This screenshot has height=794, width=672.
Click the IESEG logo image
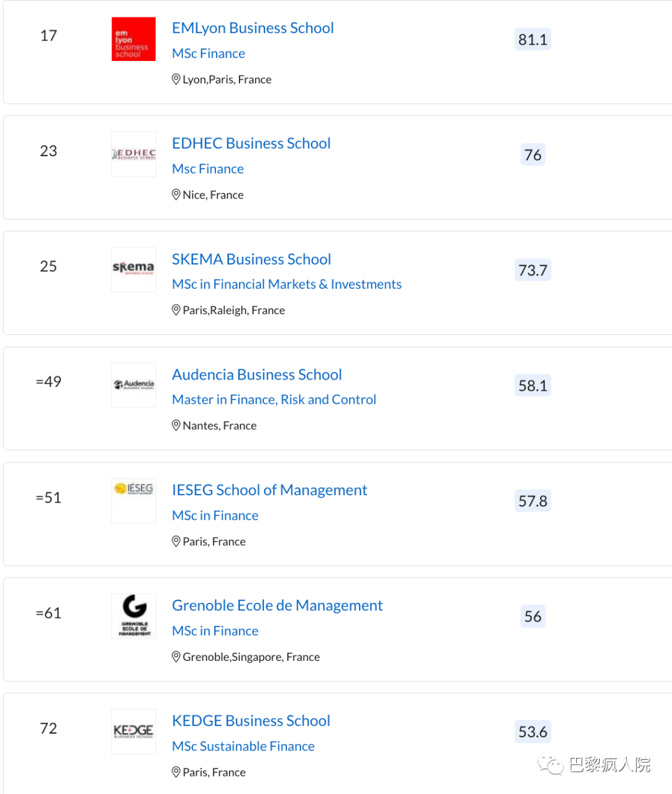click(133, 500)
